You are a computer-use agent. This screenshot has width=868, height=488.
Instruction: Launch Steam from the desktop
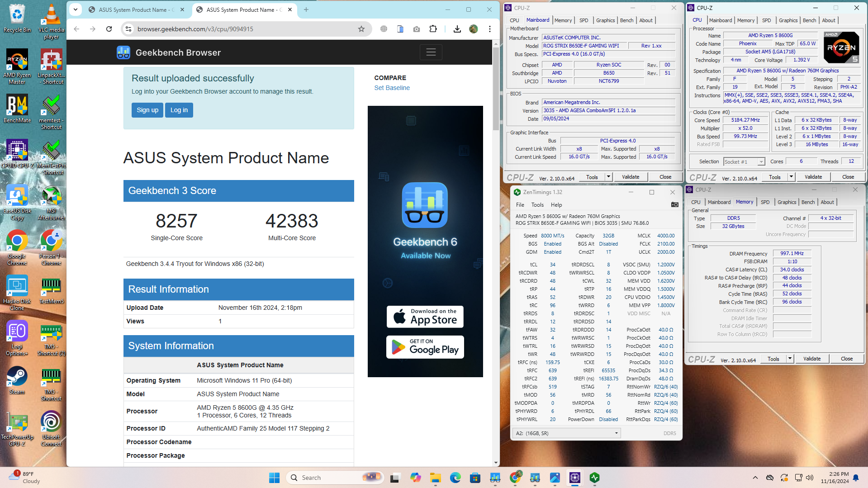tap(17, 380)
